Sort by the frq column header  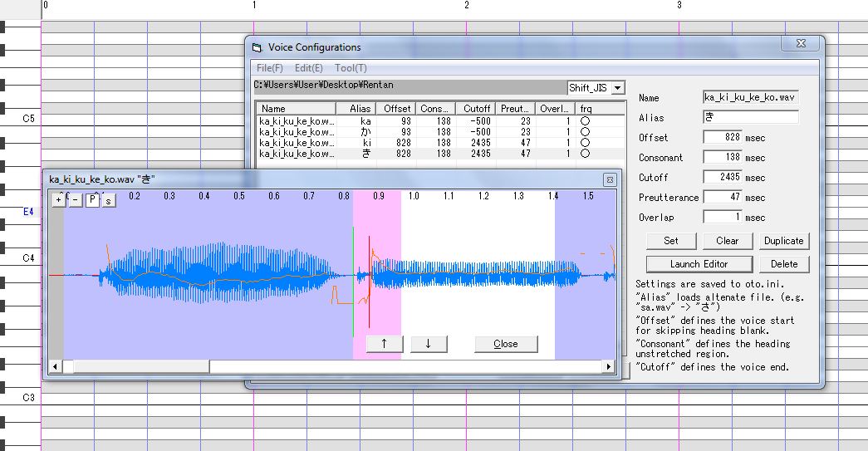click(601, 109)
